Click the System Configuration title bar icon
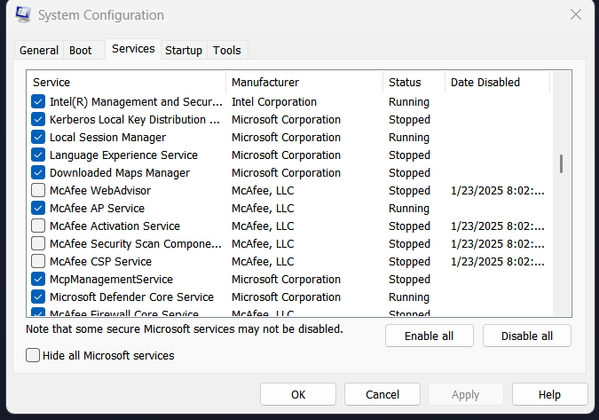Image resolution: width=599 pixels, height=420 pixels. (23, 15)
